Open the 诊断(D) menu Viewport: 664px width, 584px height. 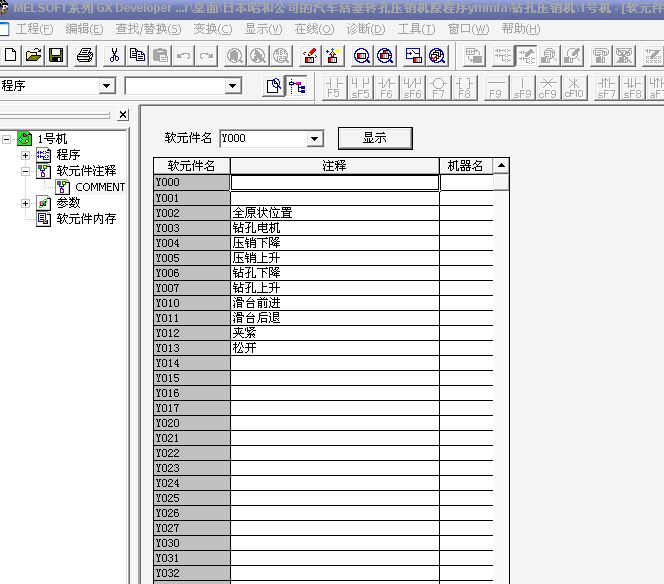point(365,29)
